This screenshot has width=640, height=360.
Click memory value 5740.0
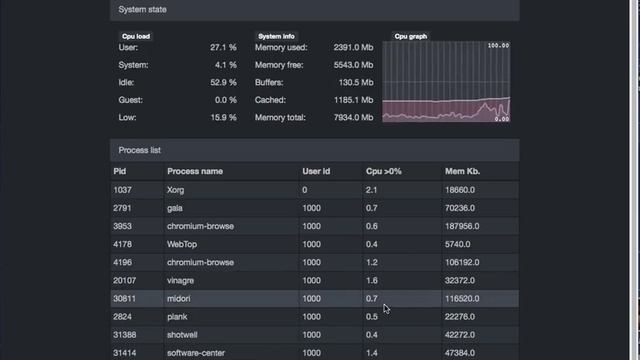point(458,244)
